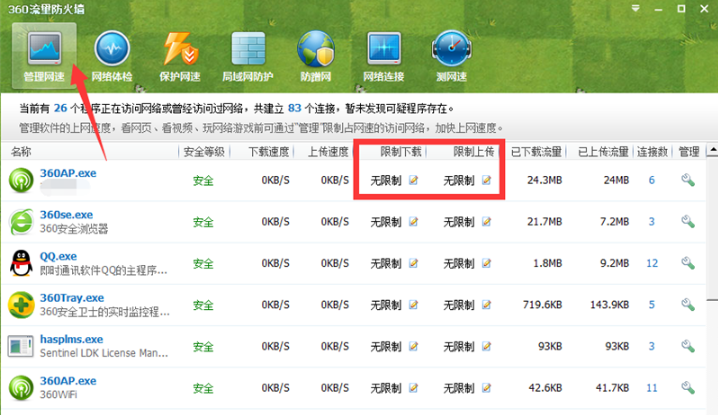Launch the 测网速 speed test tool
Image resolution: width=718 pixels, height=415 pixels.
point(451,54)
